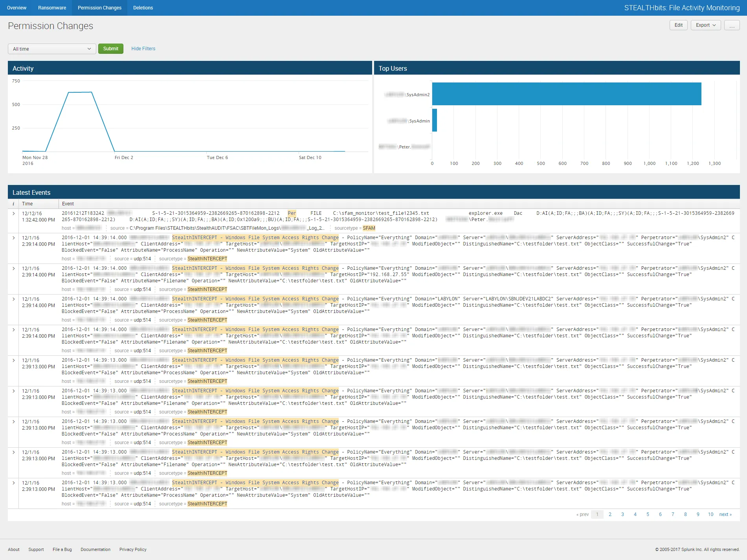The width and height of the screenshot is (747, 560).
Task: Go to page 7 of events
Action: pos(673,514)
